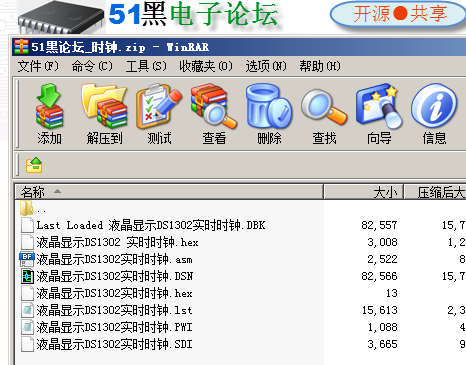Select Last Loaded 液晶显示DS1302实时时钟.DBK

(x=151, y=225)
